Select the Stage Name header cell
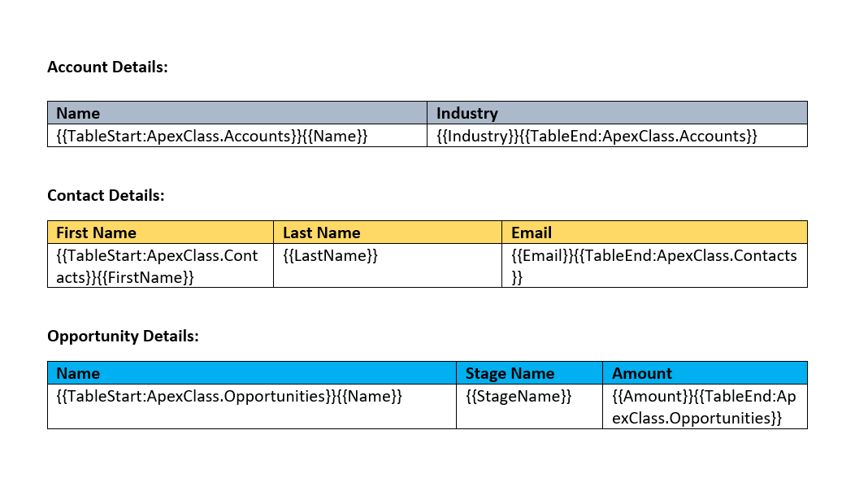 530,373
